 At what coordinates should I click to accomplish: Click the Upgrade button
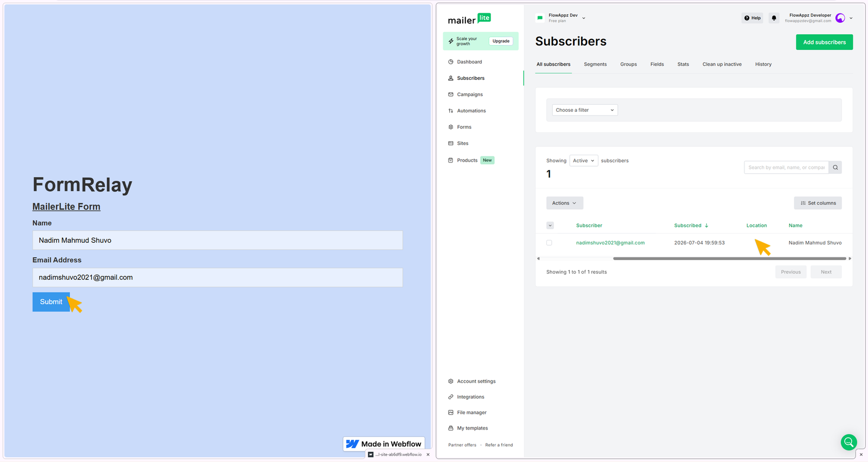(501, 41)
